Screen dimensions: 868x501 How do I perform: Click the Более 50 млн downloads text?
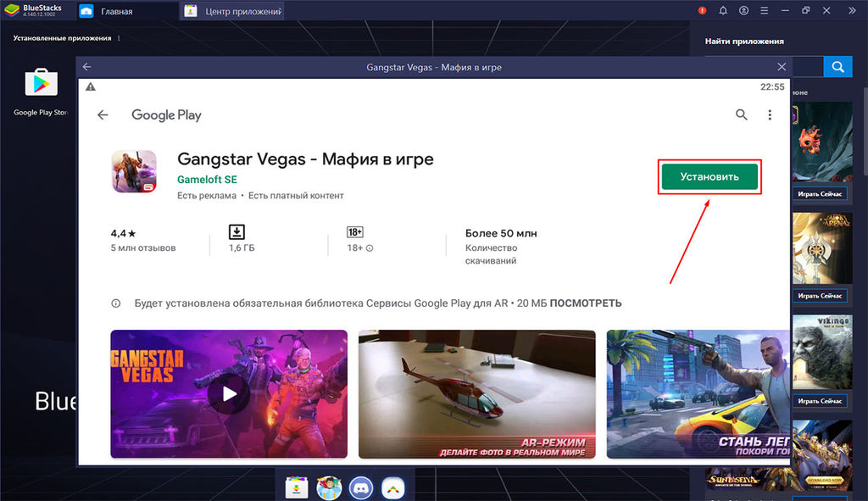point(501,233)
